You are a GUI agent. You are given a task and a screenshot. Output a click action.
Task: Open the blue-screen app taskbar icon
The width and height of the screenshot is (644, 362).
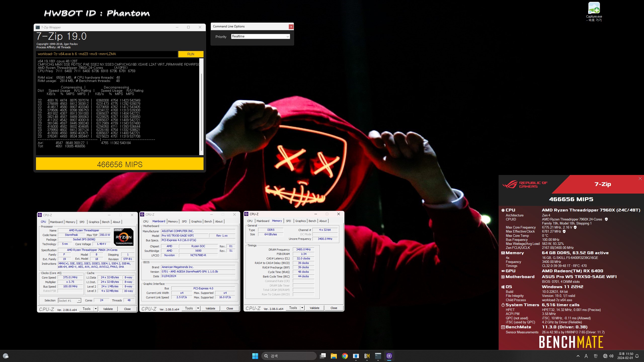tap(356, 356)
